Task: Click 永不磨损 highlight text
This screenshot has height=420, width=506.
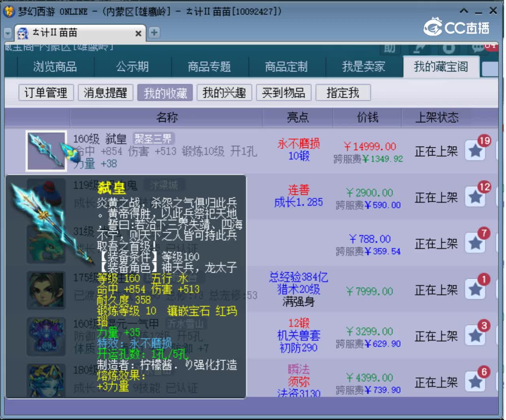Action: pos(298,144)
